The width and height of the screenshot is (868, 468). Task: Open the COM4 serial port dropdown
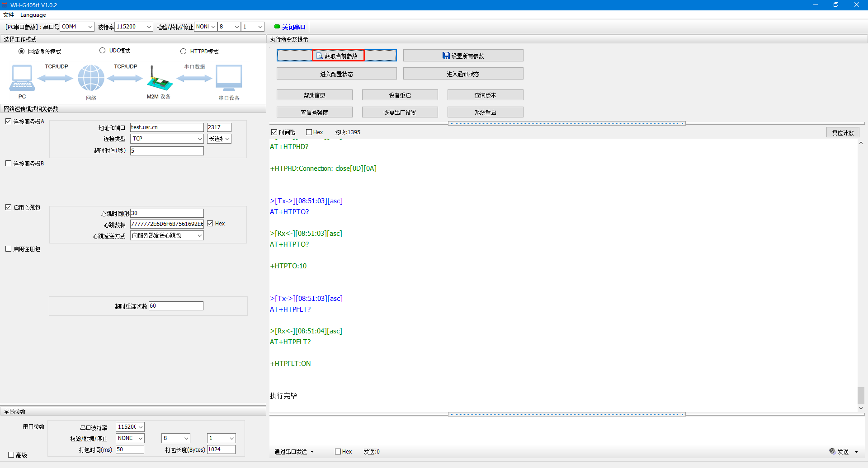(x=90, y=27)
